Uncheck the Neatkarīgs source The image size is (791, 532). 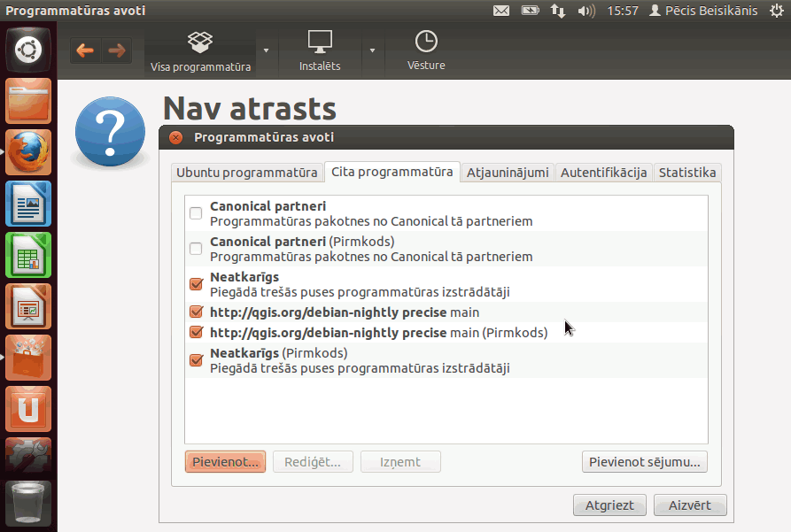(196, 284)
